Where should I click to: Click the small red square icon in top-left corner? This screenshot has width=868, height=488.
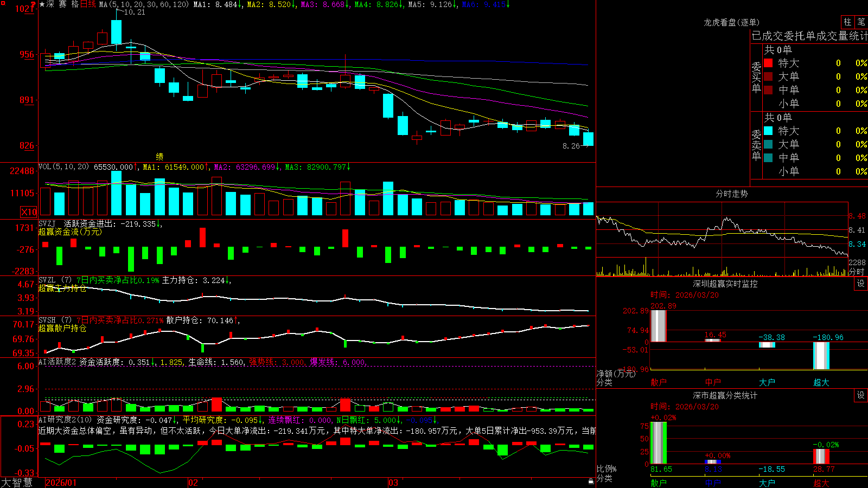[2, 3]
